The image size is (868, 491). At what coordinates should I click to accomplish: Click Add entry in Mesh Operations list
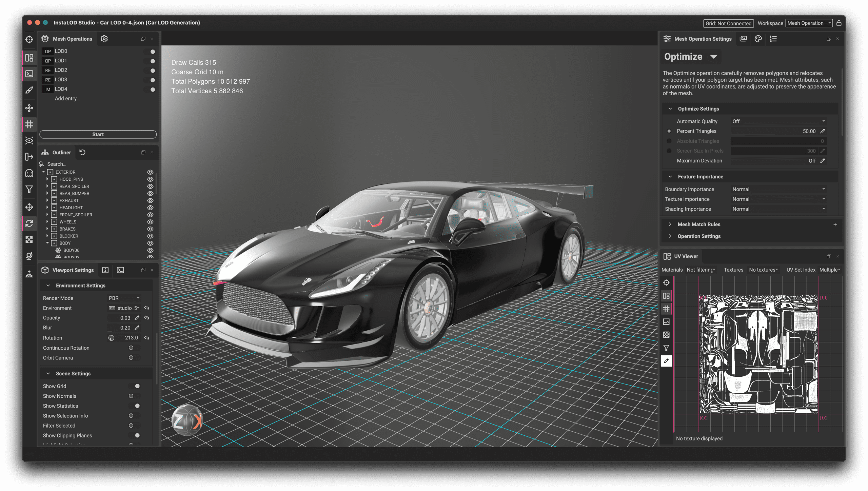click(x=67, y=98)
